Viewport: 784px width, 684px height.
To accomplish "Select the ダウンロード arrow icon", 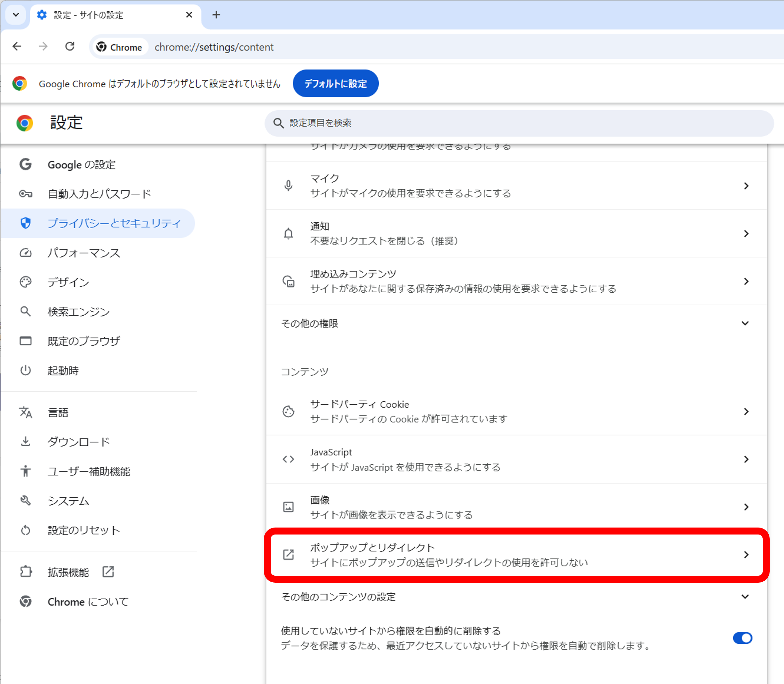I will (x=25, y=441).
